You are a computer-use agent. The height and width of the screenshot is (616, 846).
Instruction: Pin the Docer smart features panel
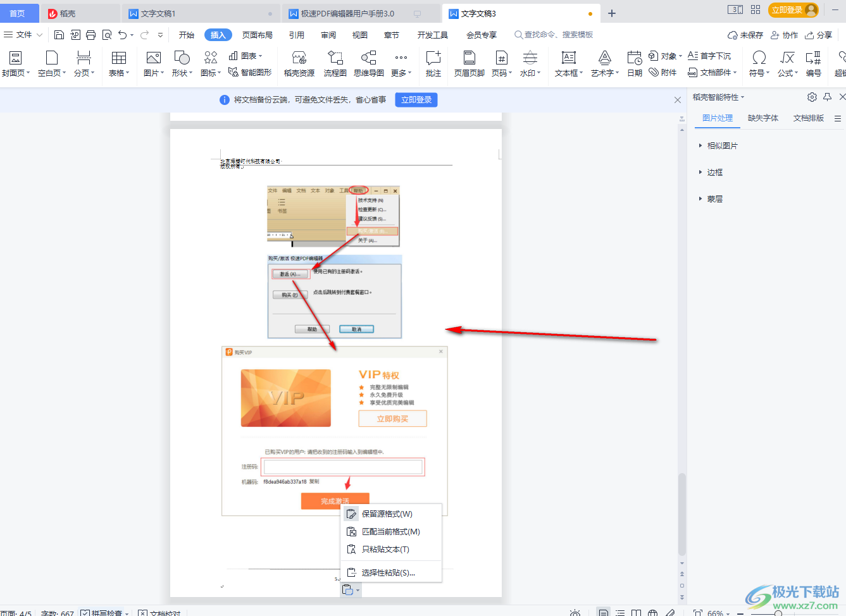tap(828, 97)
